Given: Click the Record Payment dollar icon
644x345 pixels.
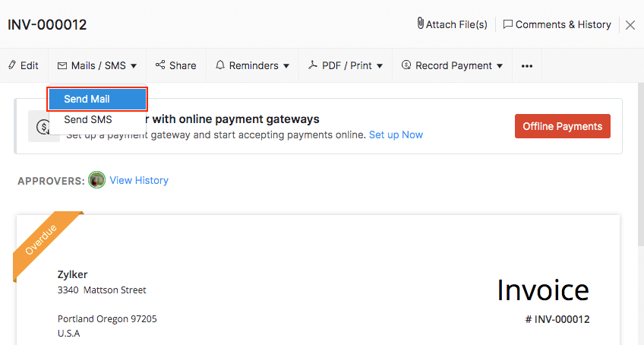Looking at the screenshot, I should 406,65.
